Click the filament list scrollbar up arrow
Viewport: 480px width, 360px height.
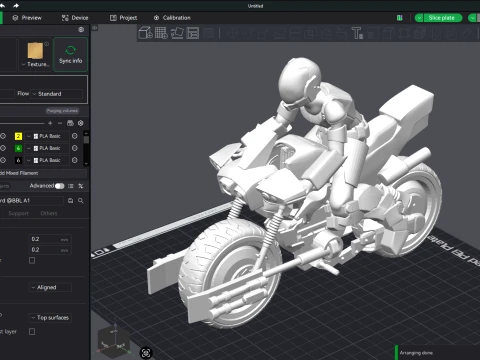click(86, 132)
